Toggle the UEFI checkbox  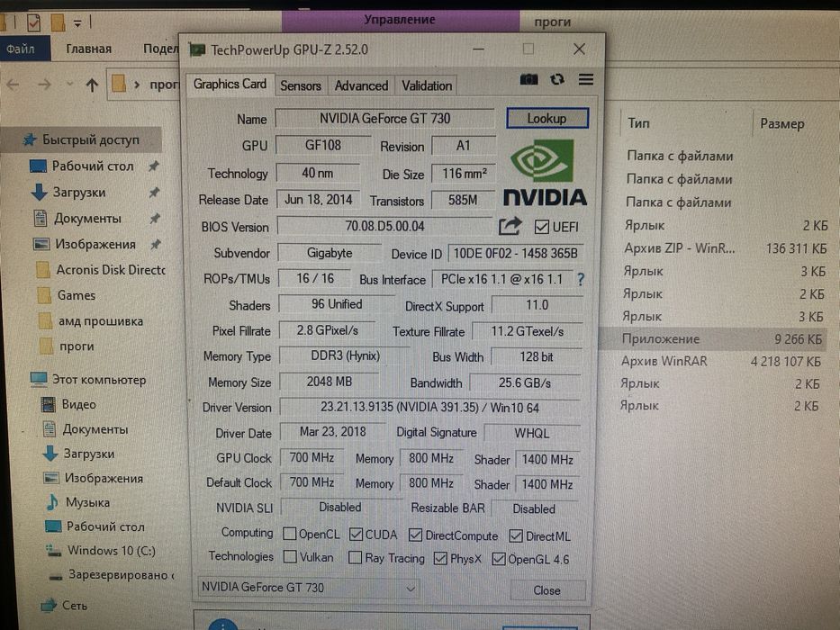(542, 227)
